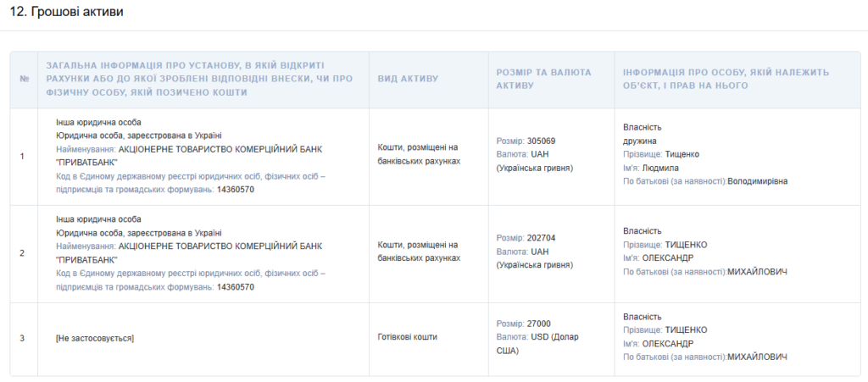Click the '[Не застосовується]' cell
This screenshot has height=382, width=868.
click(x=95, y=338)
